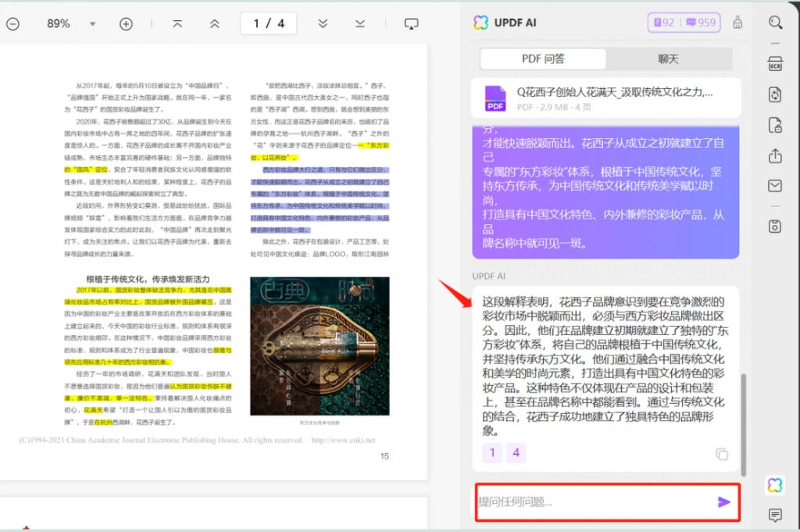Screen dimensions: 800x532
Task: Switch to the PDF 问答 tab
Action: tap(543, 59)
